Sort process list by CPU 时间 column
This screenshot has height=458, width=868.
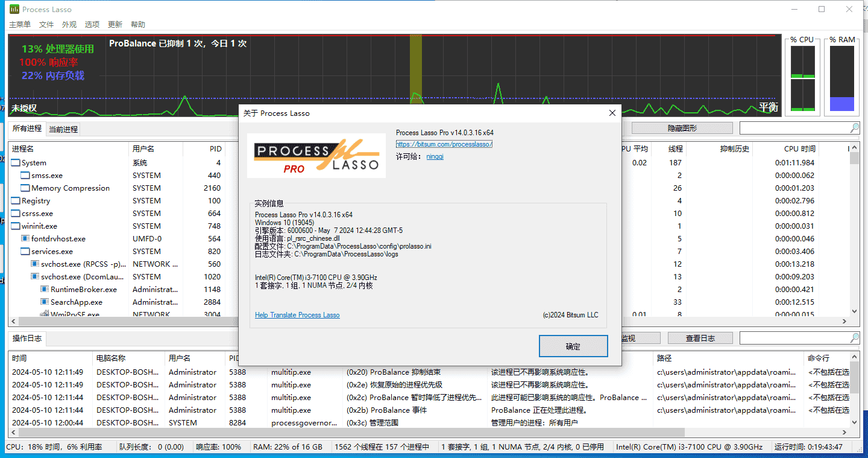click(799, 148)
